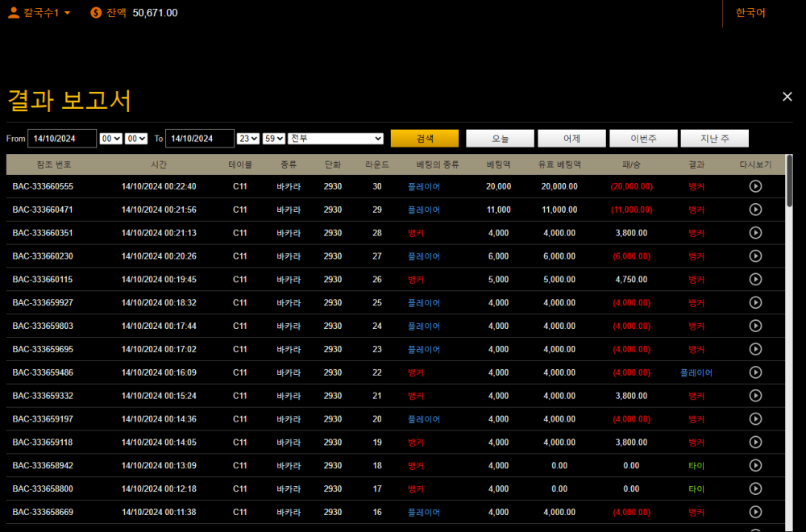Click the blue 플레이어 result in round 22
Image resolution: width=806 pixels, height=532 pixels.
pos(696,372)
